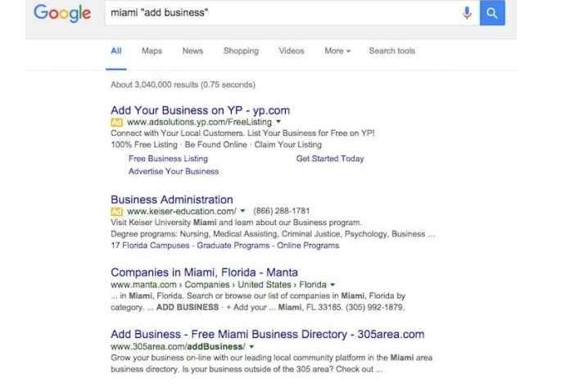Open Search tools
Screen dimensions: 588x392
click(392, 51)
